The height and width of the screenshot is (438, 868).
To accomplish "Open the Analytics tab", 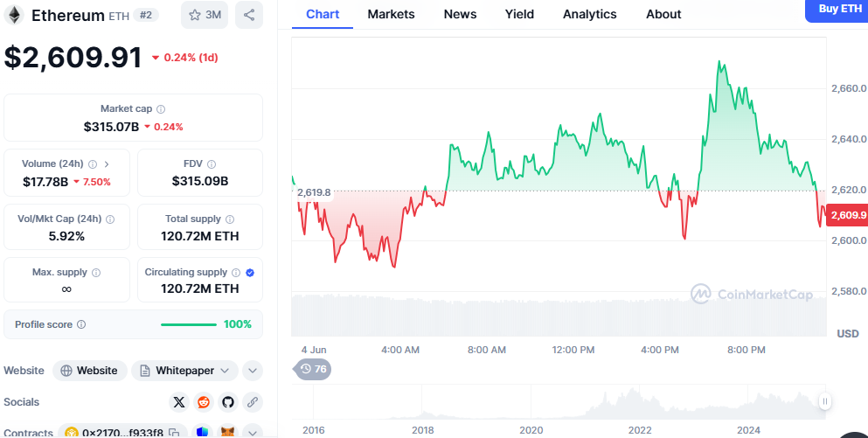I will (x=589, y=14).
